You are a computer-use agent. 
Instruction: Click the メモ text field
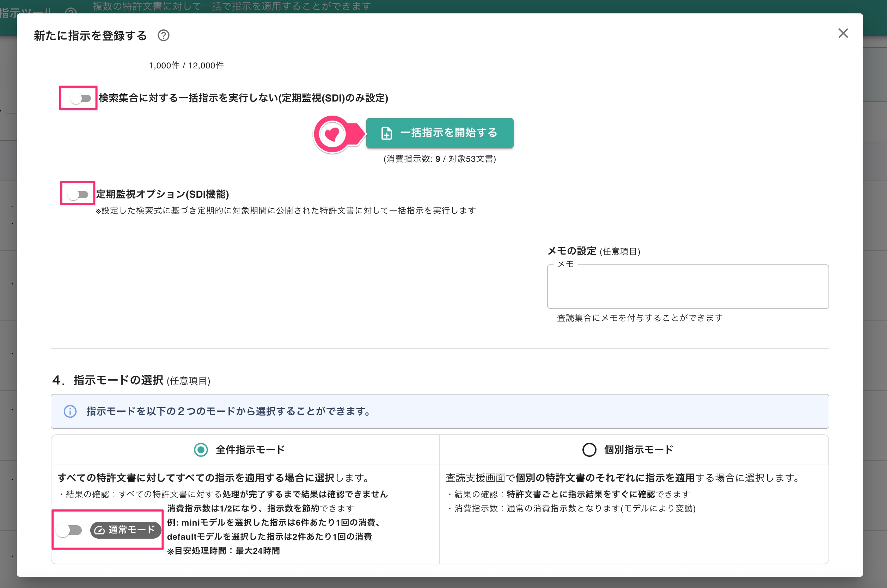pyautogui.click(x=688, y=287)
